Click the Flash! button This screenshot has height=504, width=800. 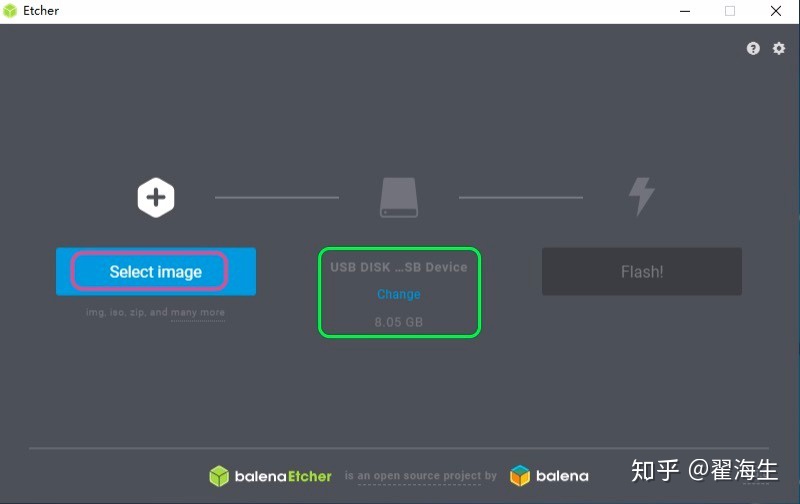click(642, 271)
